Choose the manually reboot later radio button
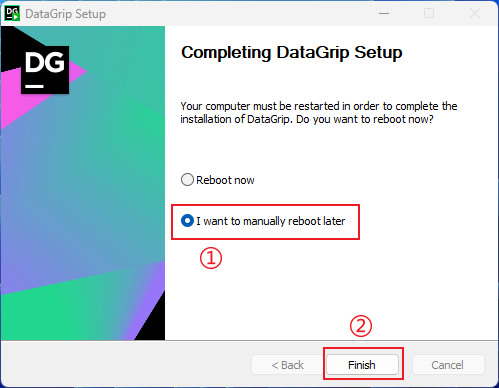Image resolution: width=499 pixels, height=388 pixels. click(187, 221)
